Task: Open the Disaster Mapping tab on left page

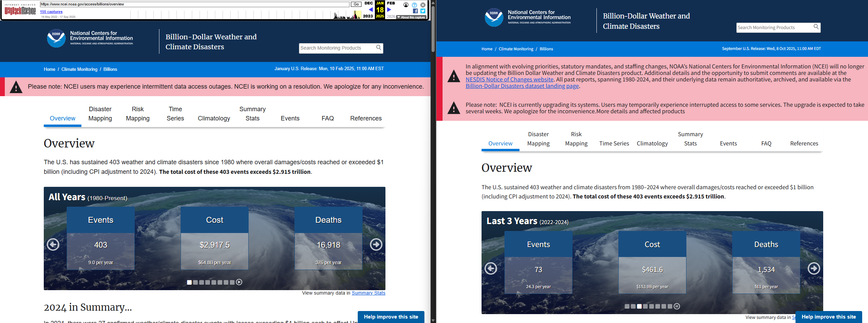Action: click(100, 114)
